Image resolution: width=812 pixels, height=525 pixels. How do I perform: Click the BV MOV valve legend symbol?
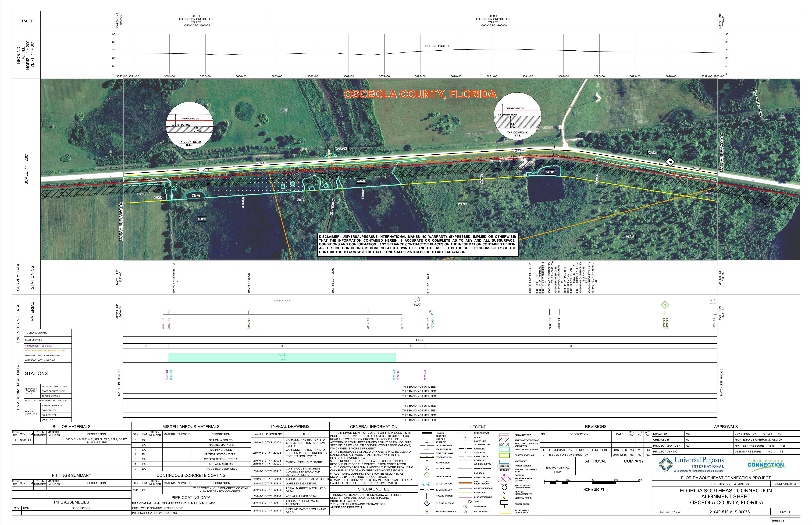[427, 490]
